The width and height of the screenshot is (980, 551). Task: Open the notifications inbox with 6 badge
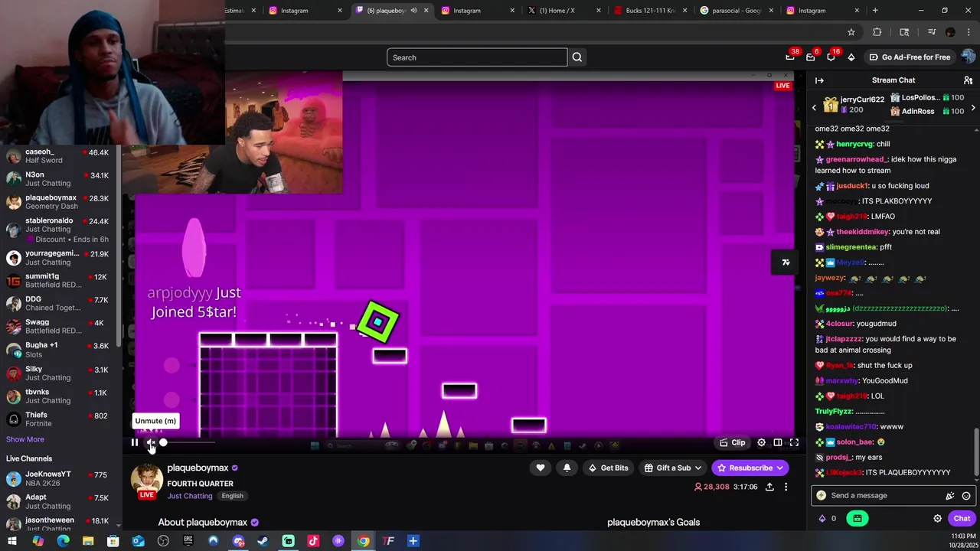coord(810,57)
